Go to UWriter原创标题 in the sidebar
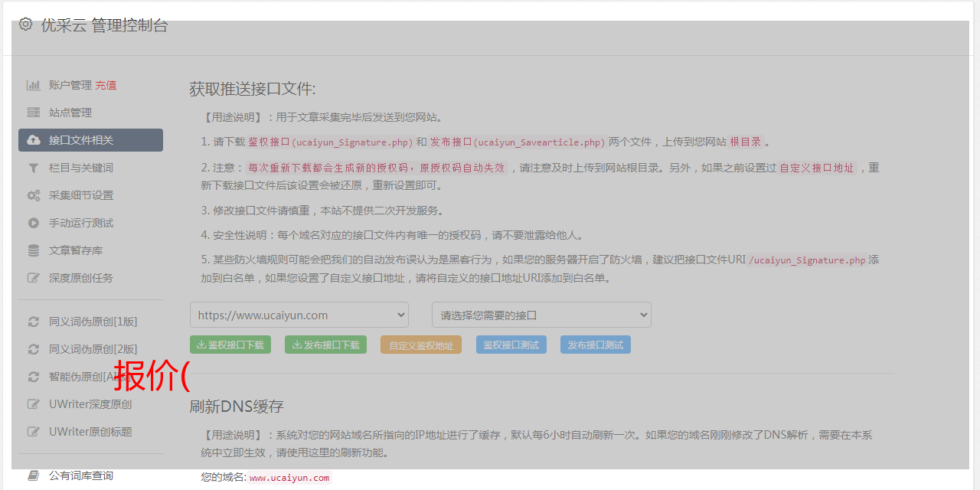The image size is (980, 490). coord(90,432)
